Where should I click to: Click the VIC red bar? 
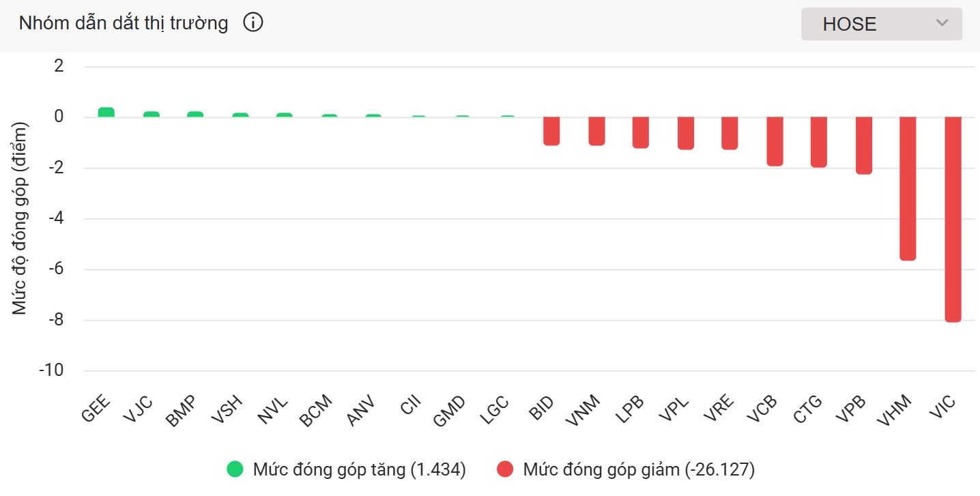(x=953, y=218)
